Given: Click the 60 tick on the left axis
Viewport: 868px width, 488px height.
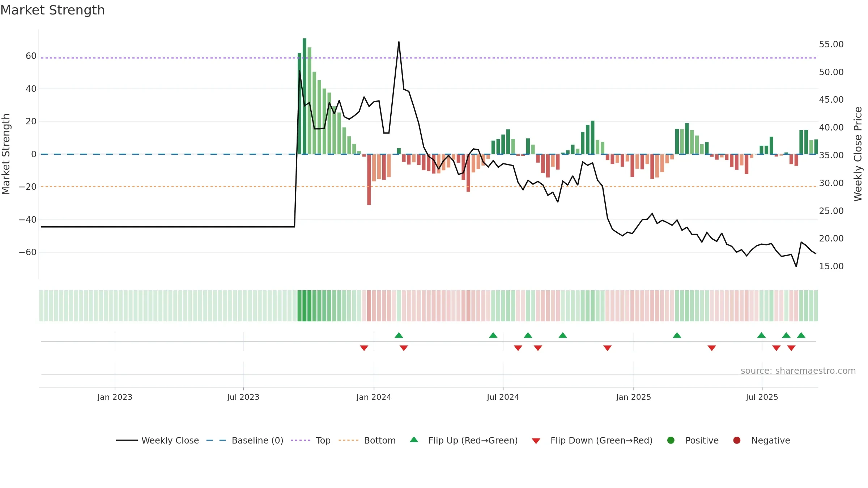Looking at the screenshot, I should (31, 56).
